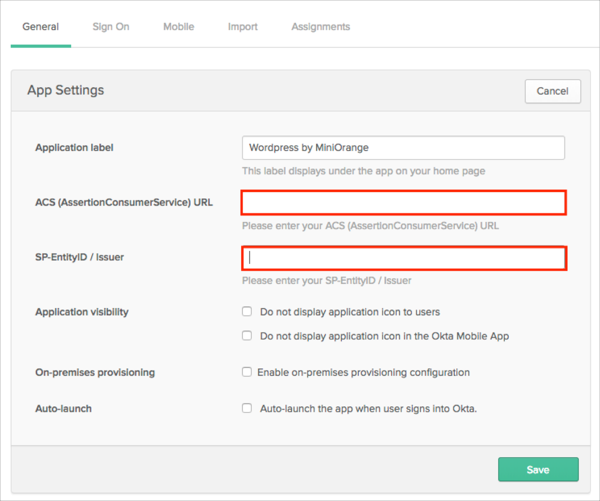Viewport: 600px width, 501px height.
Task: Click the 'Application visibility' field label
Action: pos(82,312)
